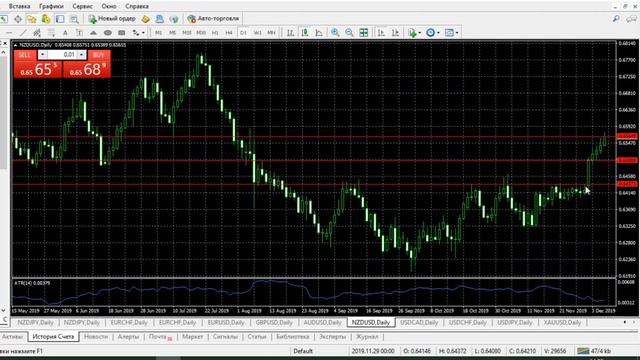Open the Графики menu
The image size is (640, 360).
[x=51, y=7]
